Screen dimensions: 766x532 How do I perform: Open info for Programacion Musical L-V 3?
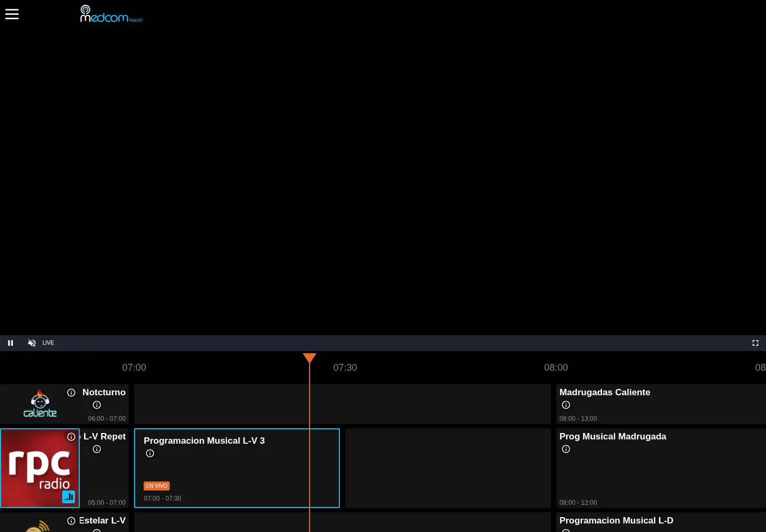pos(150,453)
